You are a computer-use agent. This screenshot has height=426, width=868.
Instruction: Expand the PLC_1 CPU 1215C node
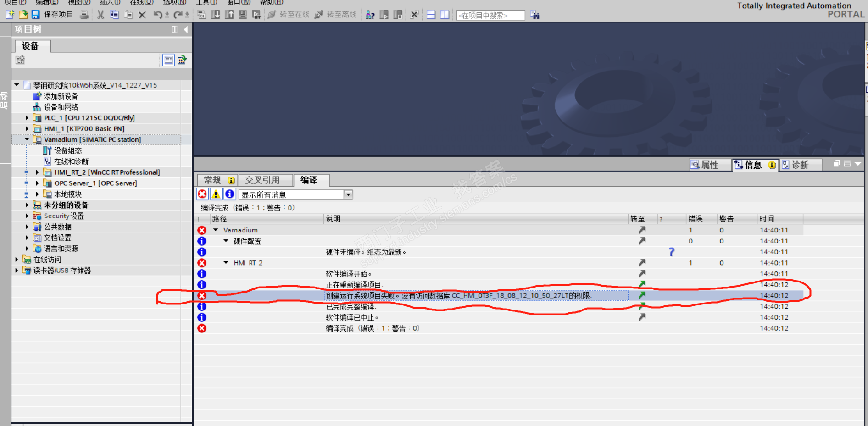(x=27, y=118)
